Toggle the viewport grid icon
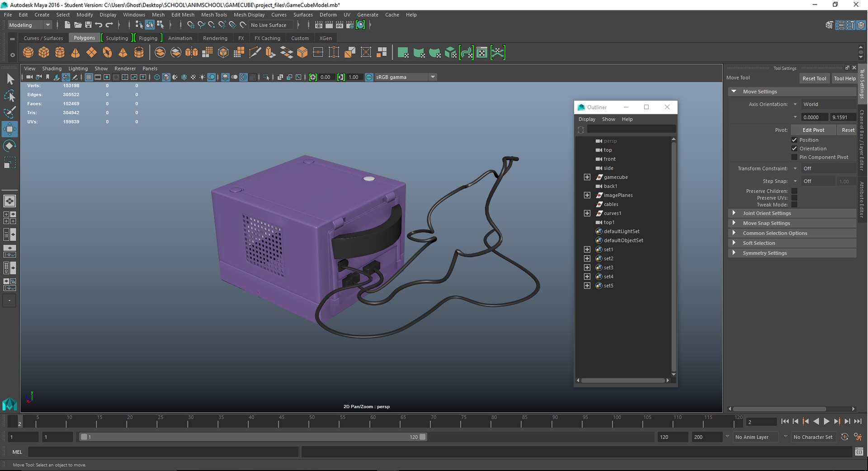The height and width of the screenshot is (471, 868). (x=89, y=77)
